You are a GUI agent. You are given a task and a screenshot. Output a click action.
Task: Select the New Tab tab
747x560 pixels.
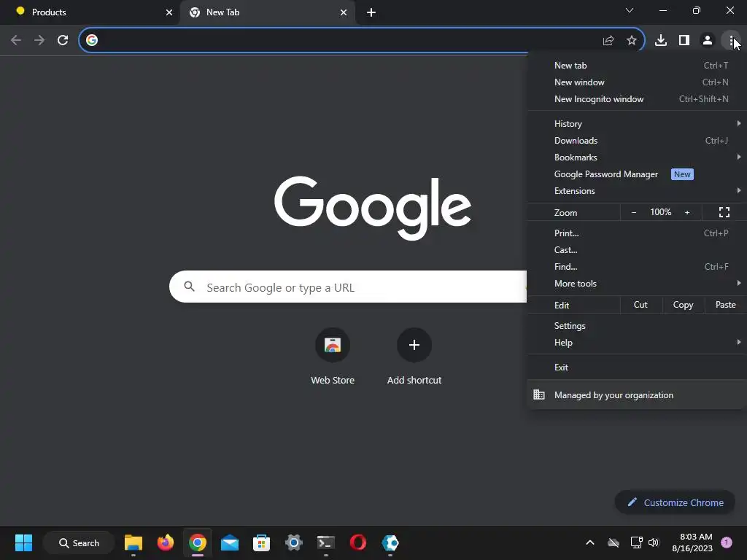pos(267,12)
